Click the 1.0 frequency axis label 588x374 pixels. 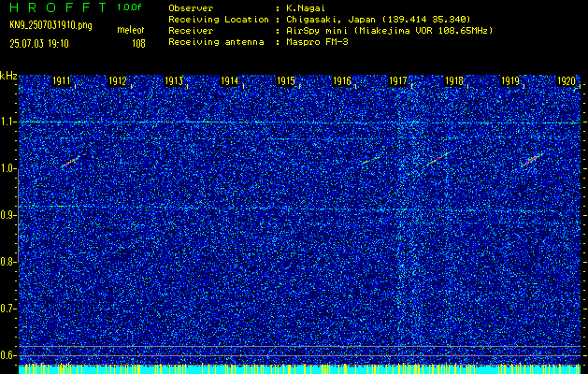click(7, 168)
